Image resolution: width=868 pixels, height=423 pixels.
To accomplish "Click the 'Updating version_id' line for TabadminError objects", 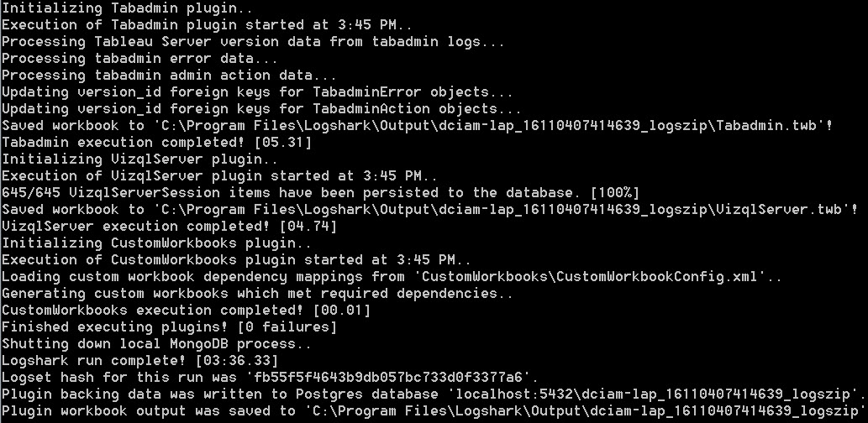I will pos(257,91).
